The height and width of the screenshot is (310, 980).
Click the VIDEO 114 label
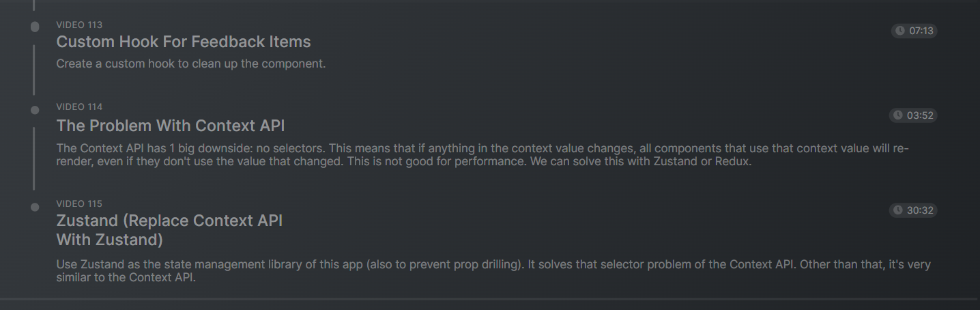[x=79, y=107]
